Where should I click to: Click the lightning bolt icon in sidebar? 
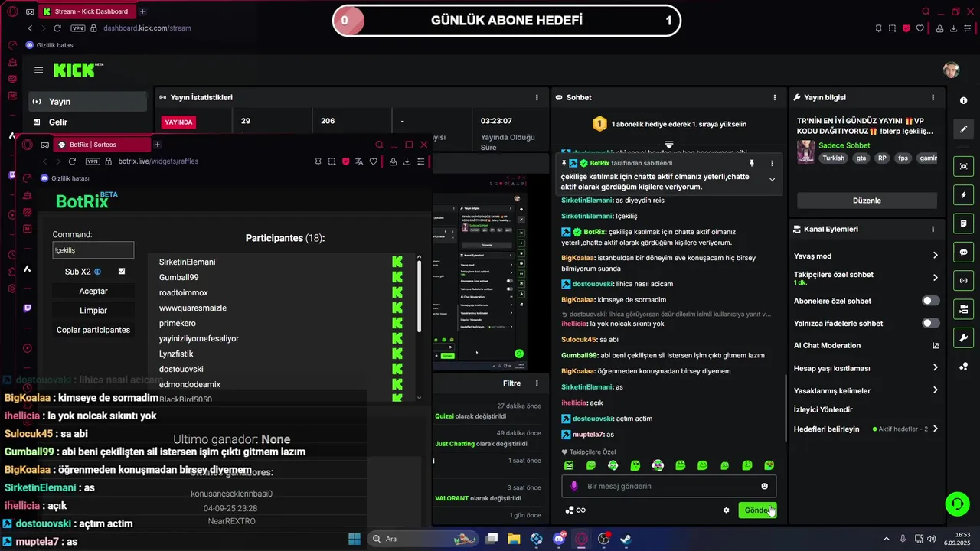tap(963, 195)
